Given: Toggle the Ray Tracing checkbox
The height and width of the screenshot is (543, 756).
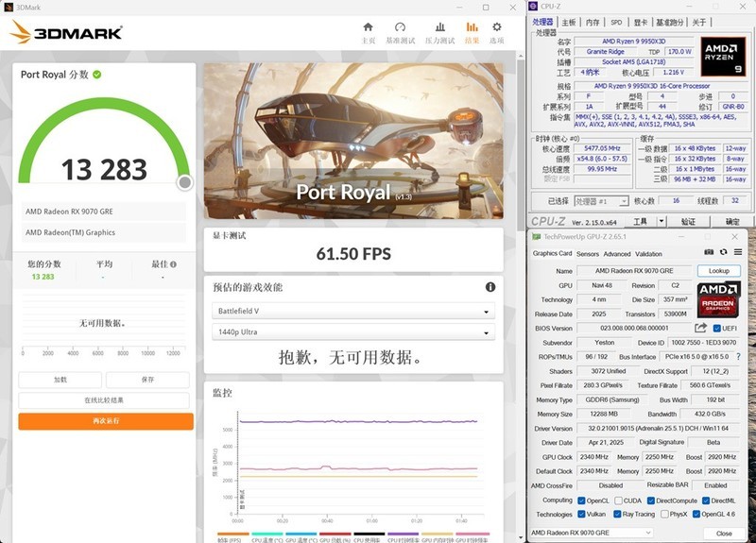Looking at the screenshot, I should pyautogui.click(x=617, y=514).
